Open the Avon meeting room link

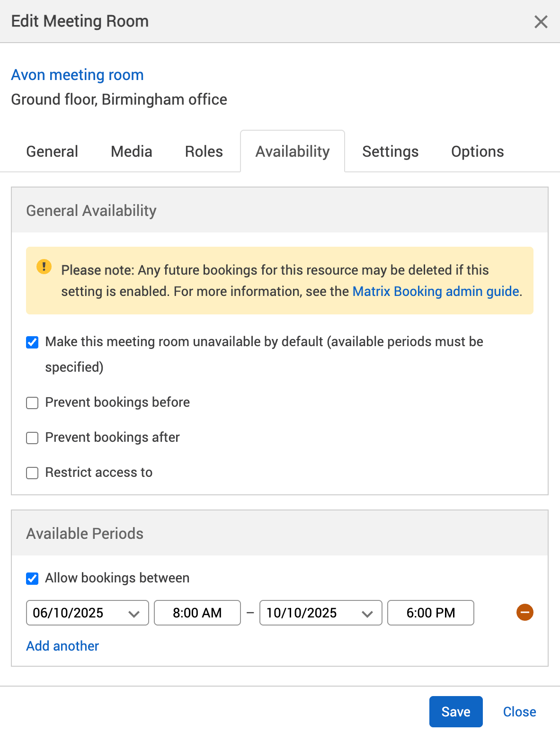(x=78, y=75)
